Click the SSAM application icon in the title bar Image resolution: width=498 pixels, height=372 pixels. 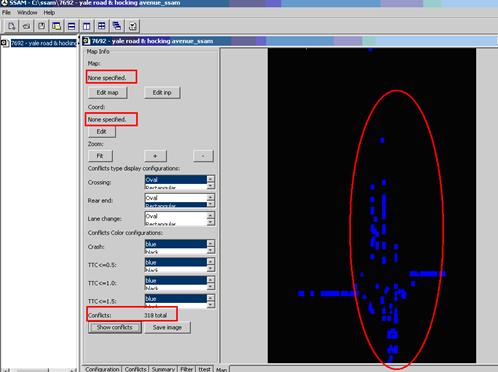click(4, 3)
